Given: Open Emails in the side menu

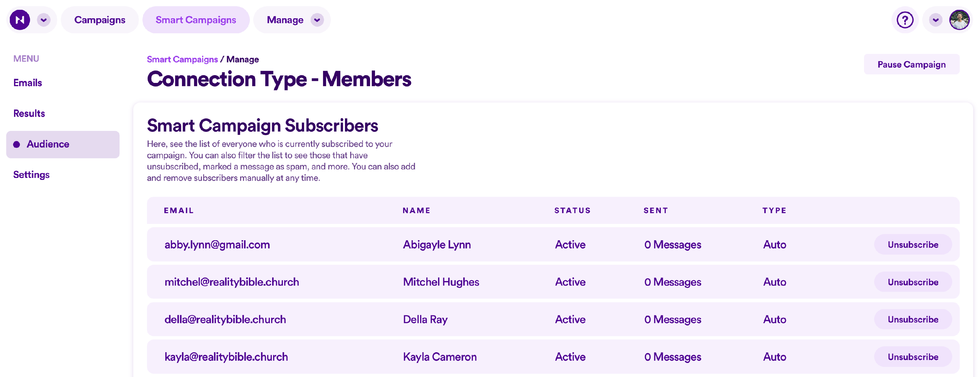Looking at the screenshot, I should (27, 83).
